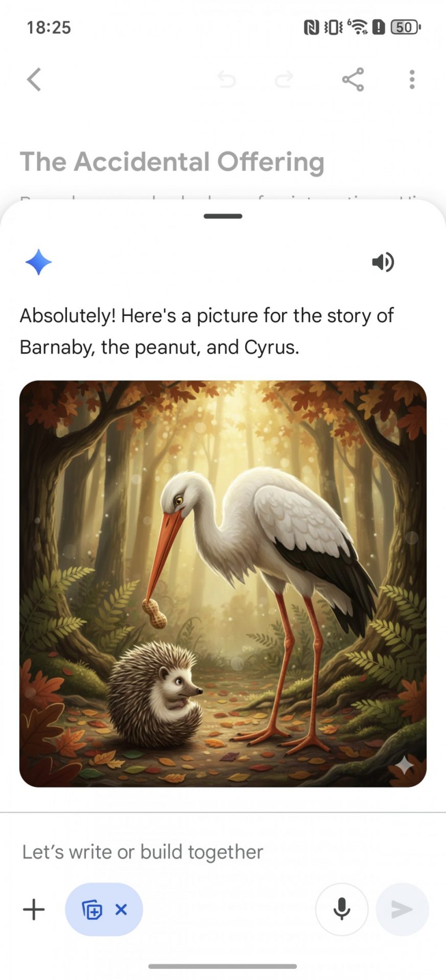Tap the microphone voice input button
446x980 pixels.
[342, 910]
